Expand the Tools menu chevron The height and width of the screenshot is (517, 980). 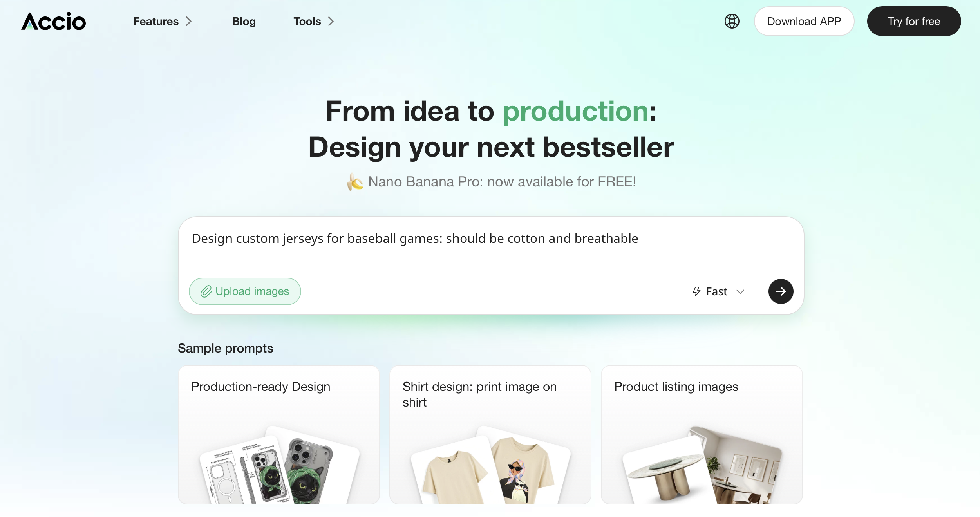331,21
